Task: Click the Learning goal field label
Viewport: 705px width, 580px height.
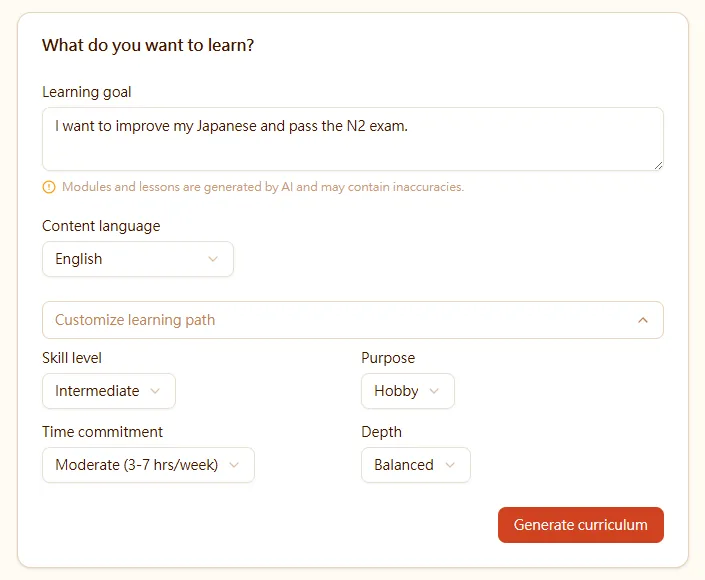Action: [87, 92]
